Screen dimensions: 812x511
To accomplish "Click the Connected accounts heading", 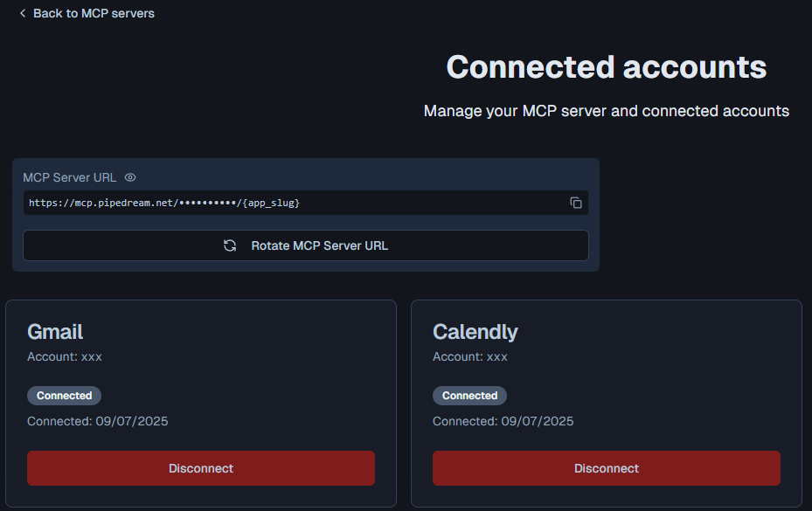I will [607, 67].
